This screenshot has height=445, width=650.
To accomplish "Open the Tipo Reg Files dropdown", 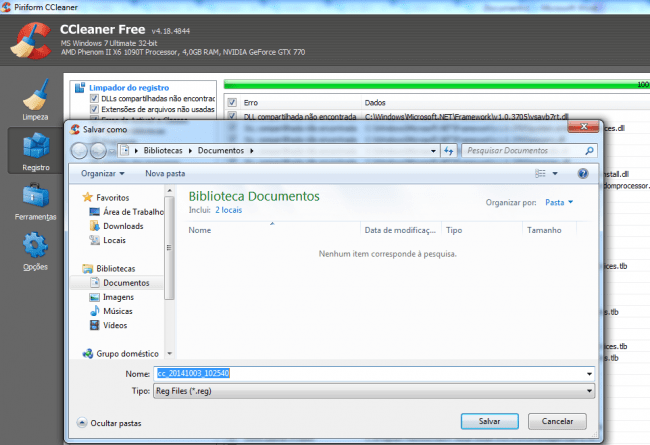I will coord(374,391).
